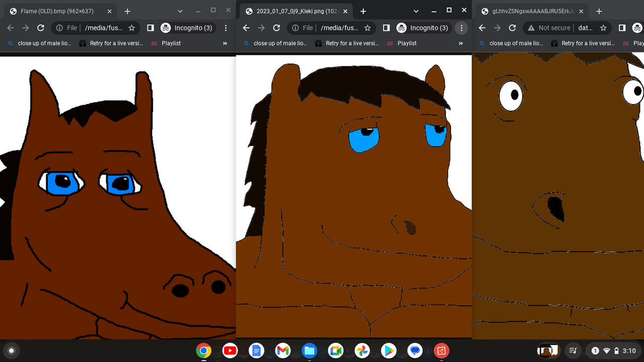Close the gLhhvZSNgxw tab in the right window
The image size is (644, 362).
[x=581, y=11]
